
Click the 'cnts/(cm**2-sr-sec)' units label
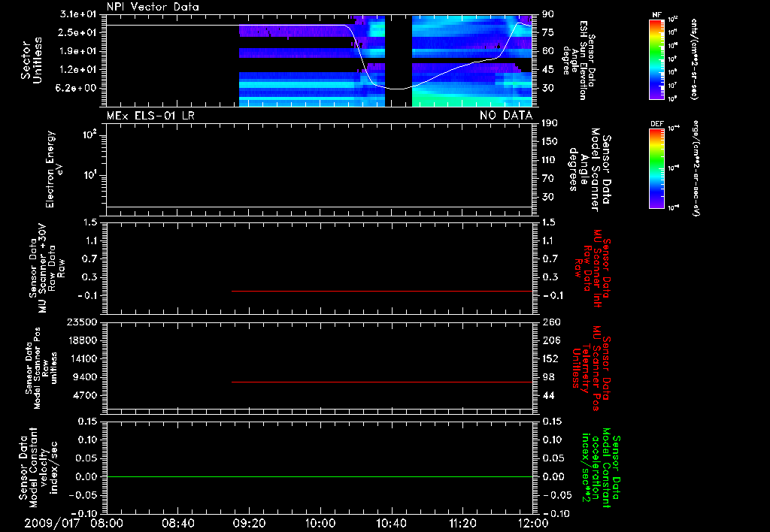click(694, 59)
